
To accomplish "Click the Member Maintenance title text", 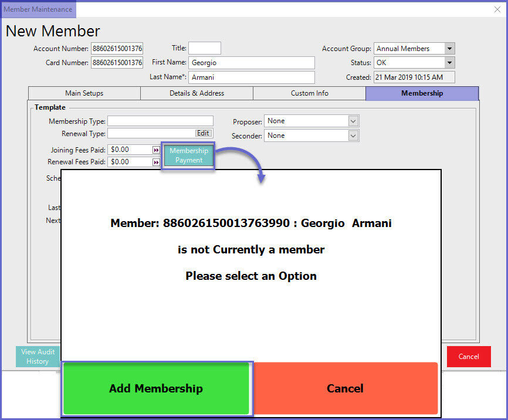I will [38, 9].
